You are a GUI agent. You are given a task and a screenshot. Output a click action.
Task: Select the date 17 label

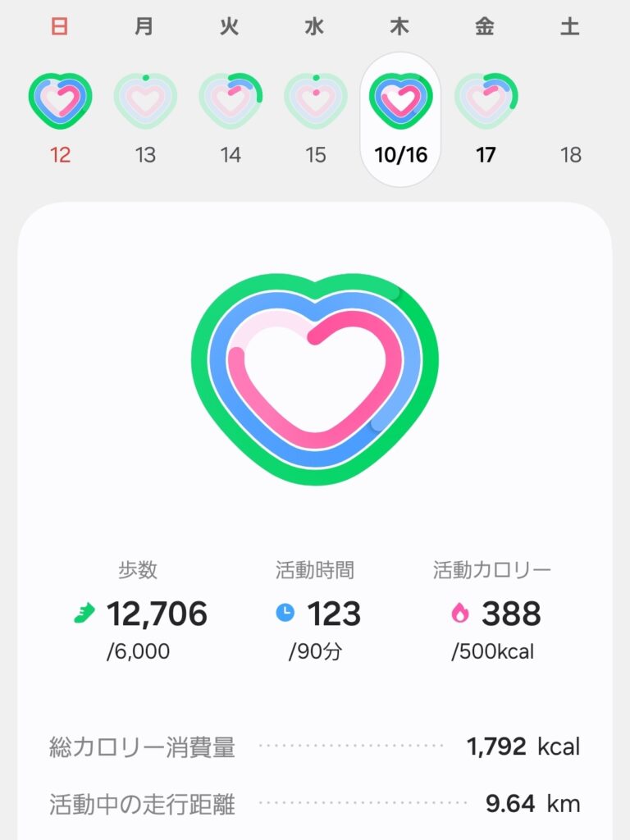(x=486, y=154)
